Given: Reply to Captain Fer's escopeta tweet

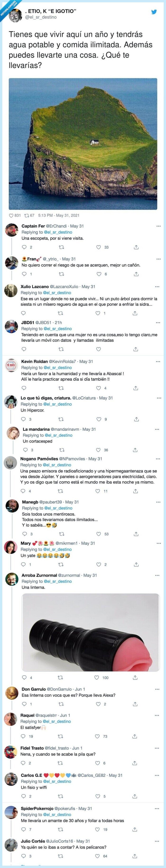Looking at the screenshot, I should pyautogui.click(x=24, y=247).
